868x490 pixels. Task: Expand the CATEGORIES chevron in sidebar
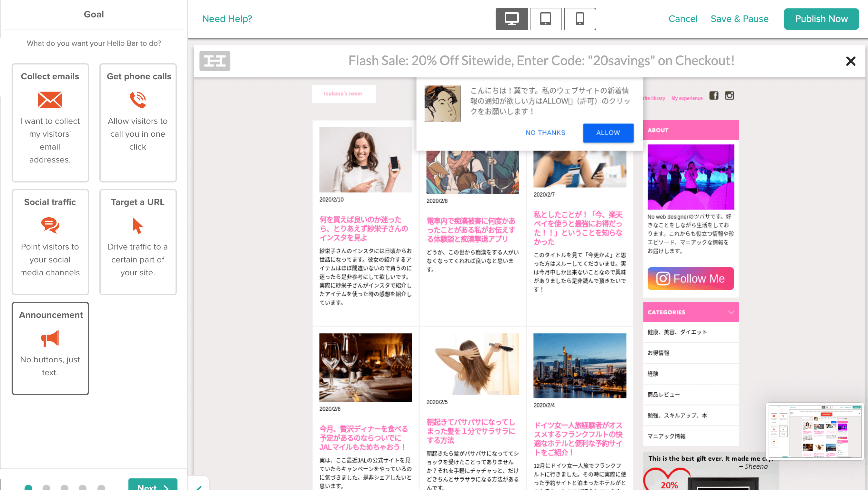tap(731, 312)
